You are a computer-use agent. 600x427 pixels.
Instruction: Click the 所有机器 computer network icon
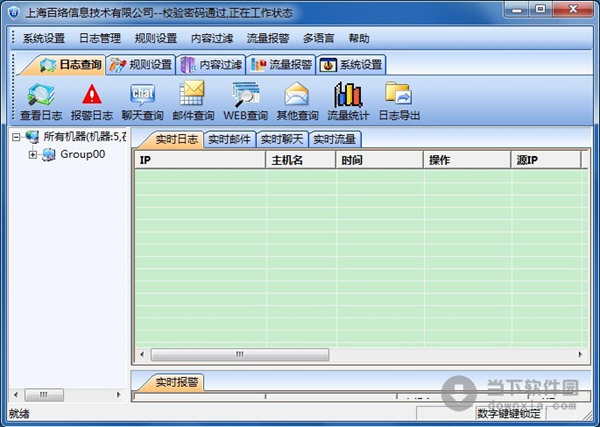coord(32,137)
